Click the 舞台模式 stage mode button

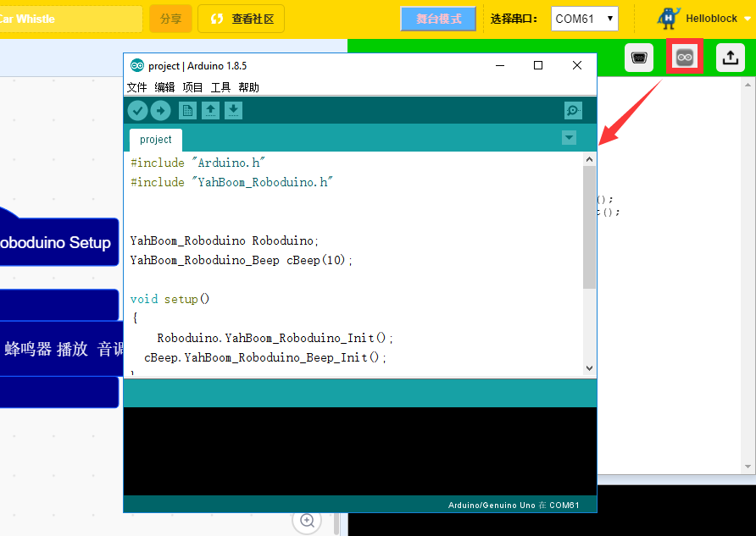coord(438,19)
